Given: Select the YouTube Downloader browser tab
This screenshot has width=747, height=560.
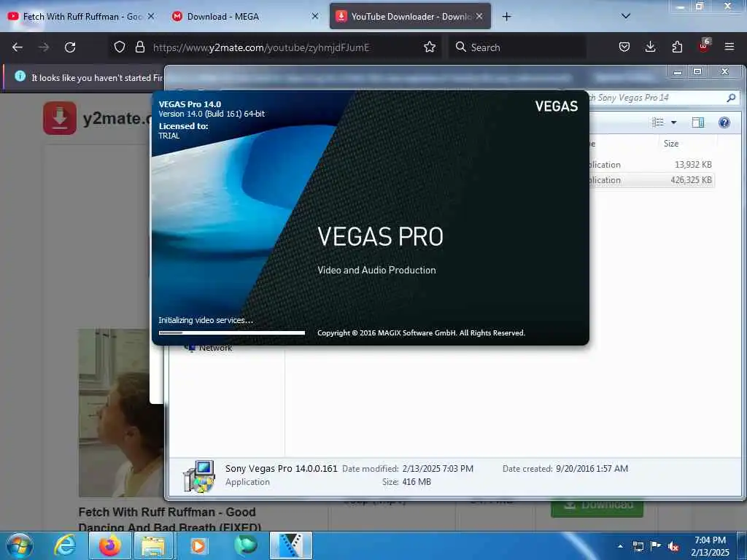Looking at the screenshot, I should click(x=410, y=17).
